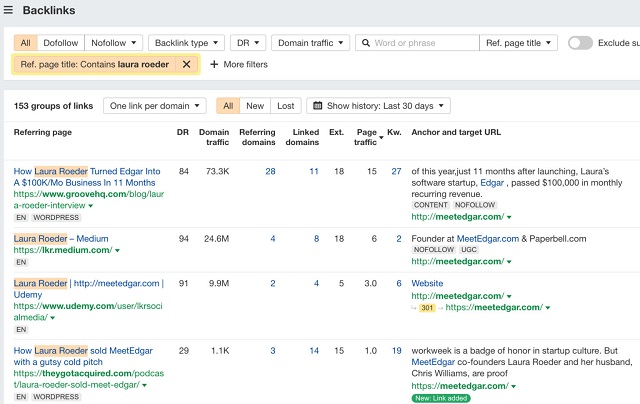Open the Domain traffic filter dropdown

pos(311,43)
